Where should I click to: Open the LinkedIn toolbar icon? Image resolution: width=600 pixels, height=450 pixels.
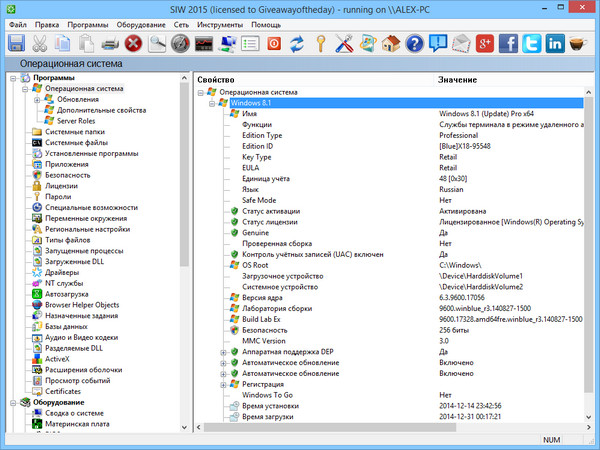point(555,43)
